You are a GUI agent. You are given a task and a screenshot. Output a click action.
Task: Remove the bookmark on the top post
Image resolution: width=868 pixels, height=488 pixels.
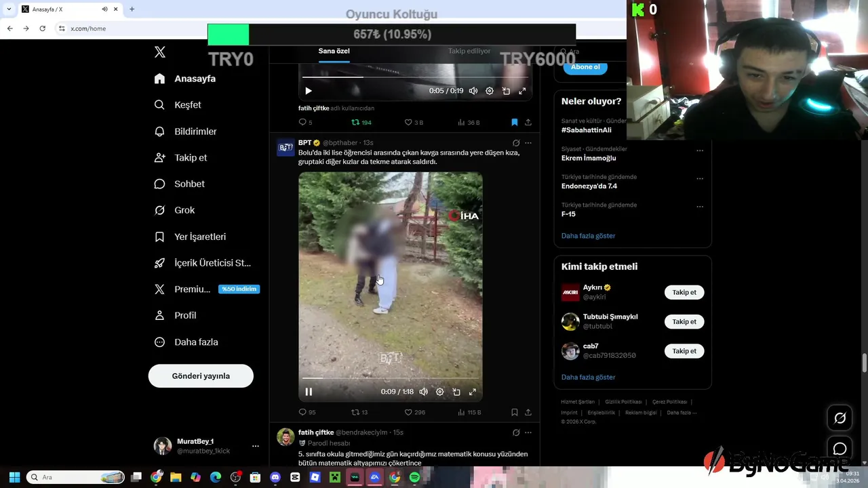514,123
